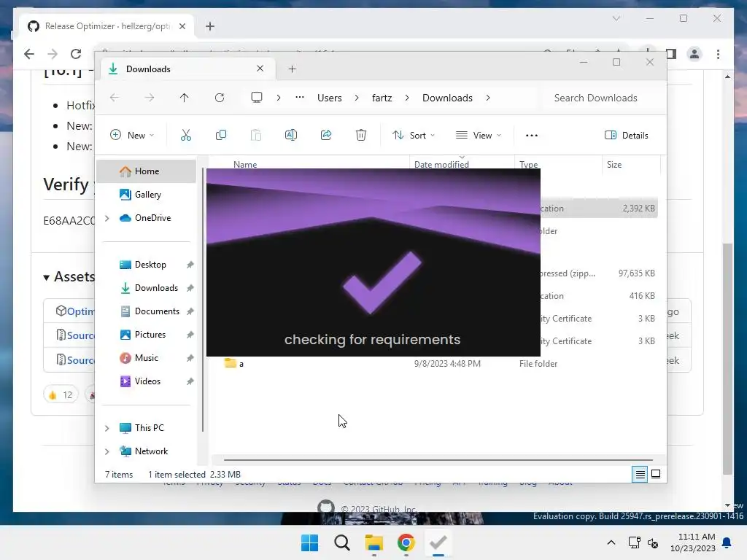
Task: Select Home in navigation pane
Action: click(146, 171)
